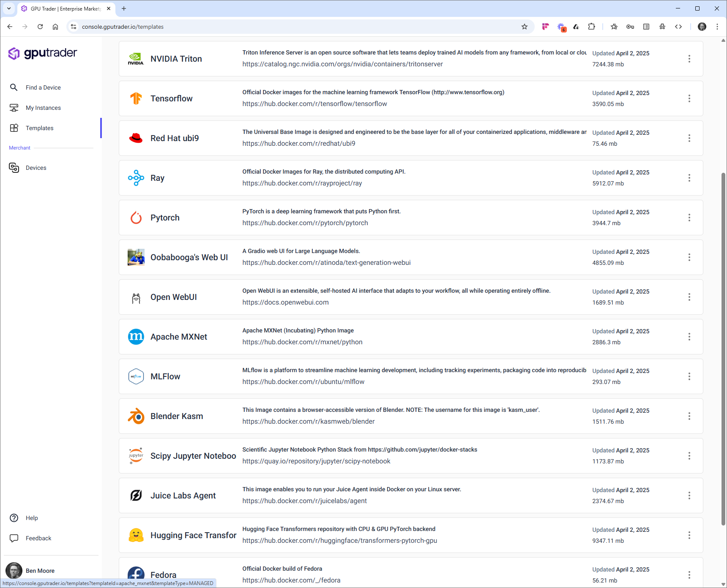Viewport: 727px width, 588px height.
Task: Open the Help page
Action: 32,518
